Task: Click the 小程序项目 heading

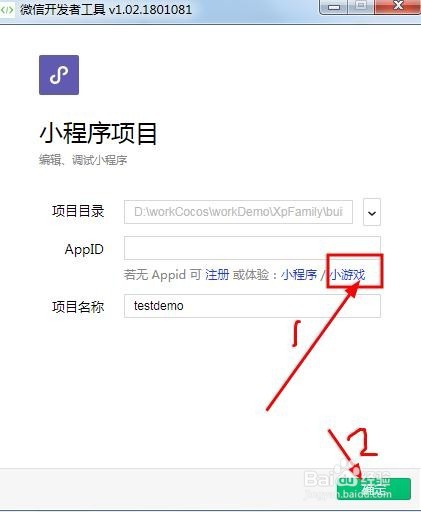Action: coord(98,133)
